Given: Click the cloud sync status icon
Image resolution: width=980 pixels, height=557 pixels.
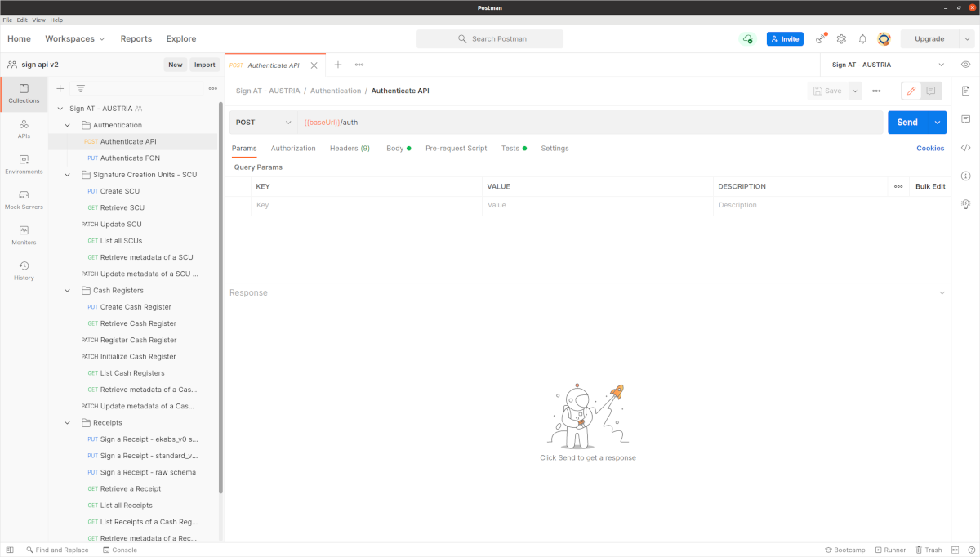Looking at the screenshot, I should [x=746, y=39].
